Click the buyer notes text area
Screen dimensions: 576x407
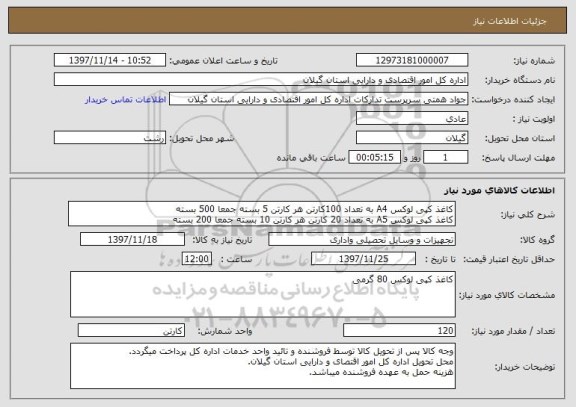pyautogui.click(x=263, y=366)
